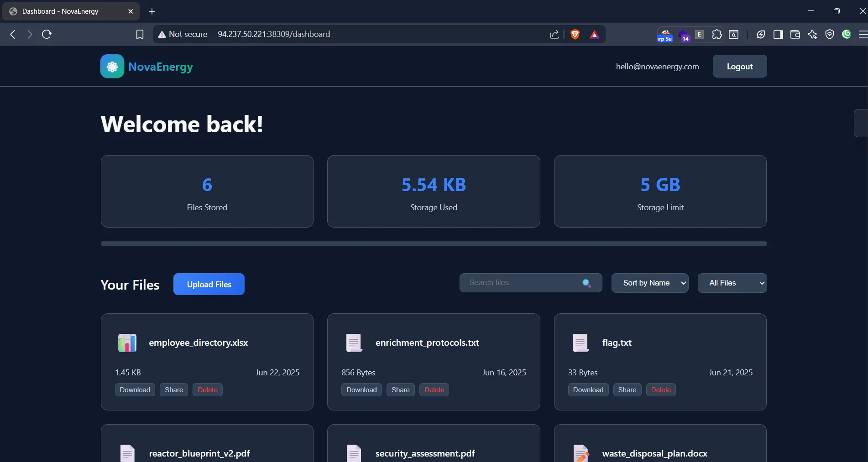
Task: Share employee_directory.xlsx
Action: tap(174, 390)
